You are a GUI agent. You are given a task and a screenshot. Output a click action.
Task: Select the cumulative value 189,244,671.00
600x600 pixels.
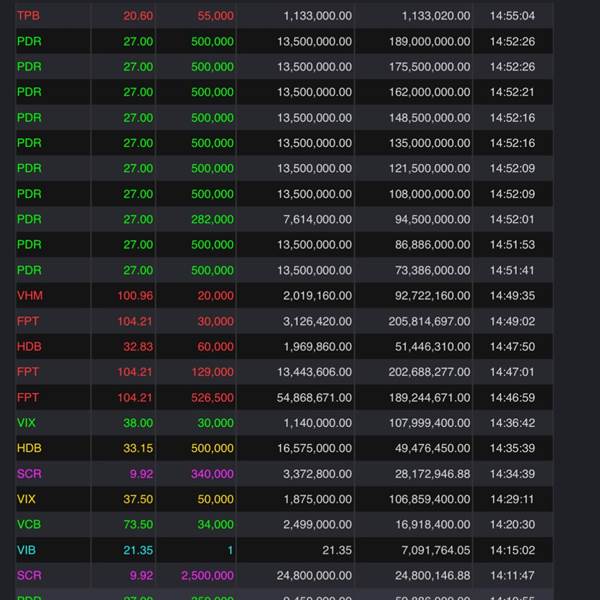pyautogui.click(x=429, y=397)
